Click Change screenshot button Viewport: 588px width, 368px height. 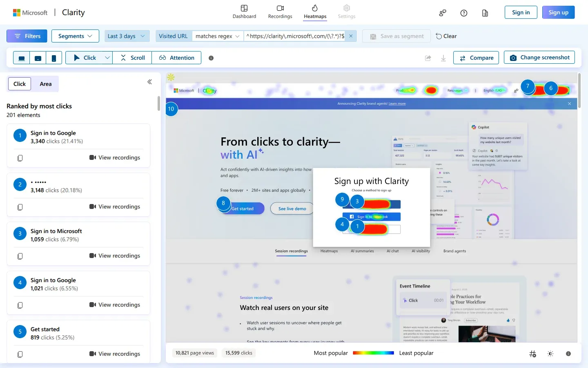pyautogui.click(x=539, y=57)
